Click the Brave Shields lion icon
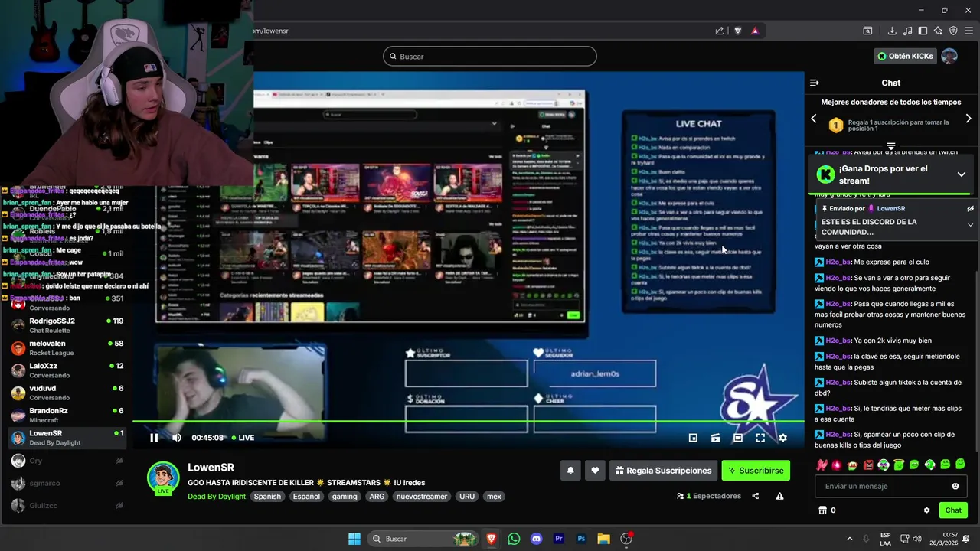 pos(738,31)
